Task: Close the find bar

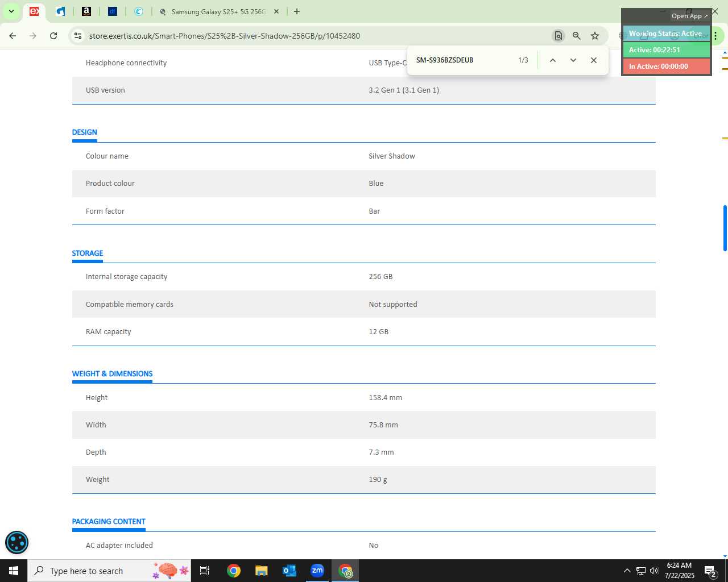Action: click(594, 60)
